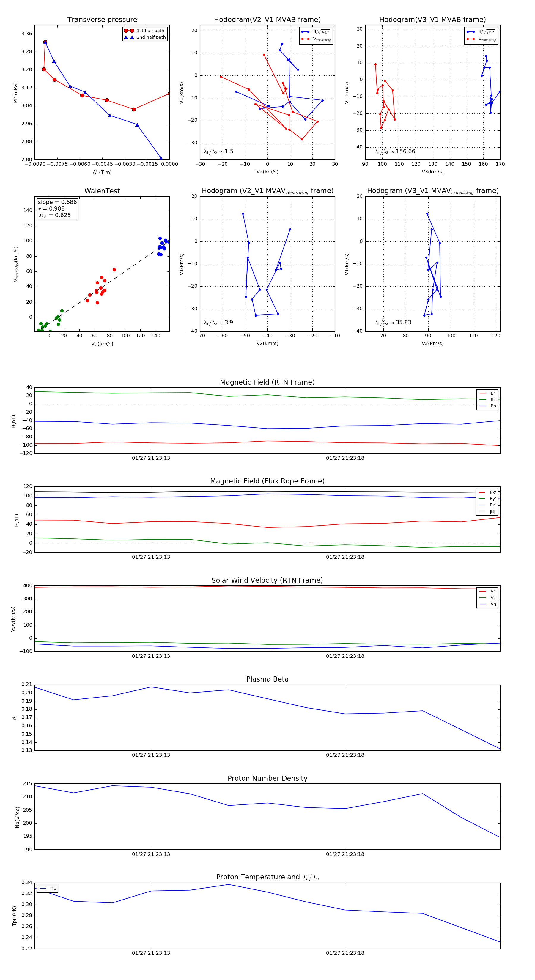This screenshot has width=535, height=980.
Task: Click the WalenTest plot title
Action: coord(102,191)
